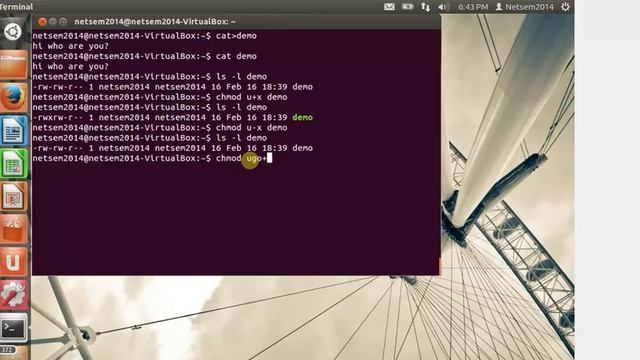Show calendar from the 6:43 PM clock
The image size is (640, 360).
coord(473,7)
